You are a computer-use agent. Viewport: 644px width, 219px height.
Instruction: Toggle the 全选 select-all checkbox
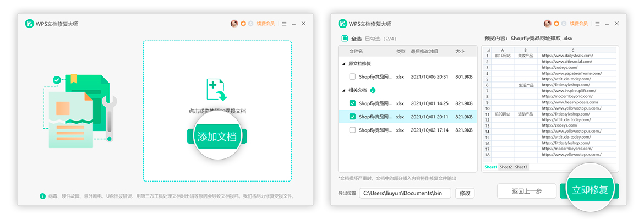pyautogui.click(x=345, y=39)
